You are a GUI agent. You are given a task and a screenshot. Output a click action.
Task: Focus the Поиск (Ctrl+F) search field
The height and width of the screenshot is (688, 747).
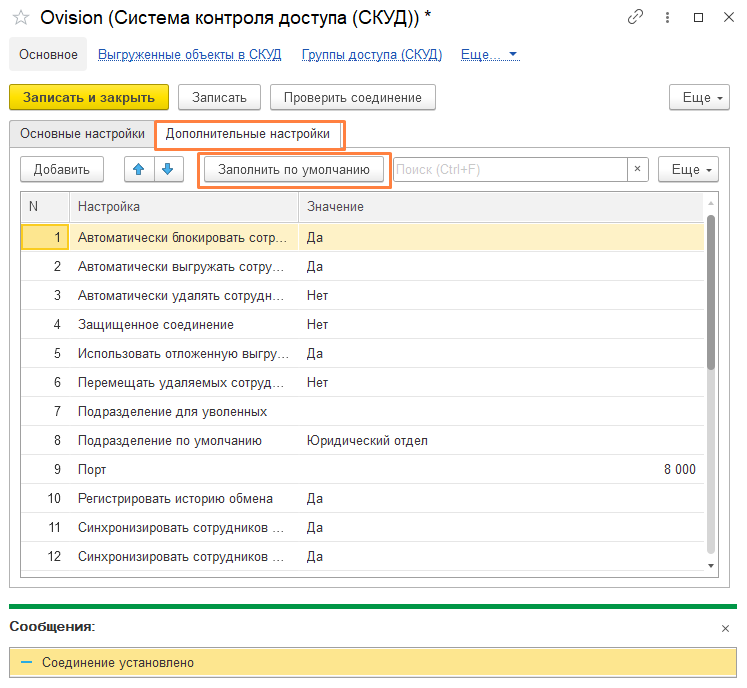[x=510, y=169]
